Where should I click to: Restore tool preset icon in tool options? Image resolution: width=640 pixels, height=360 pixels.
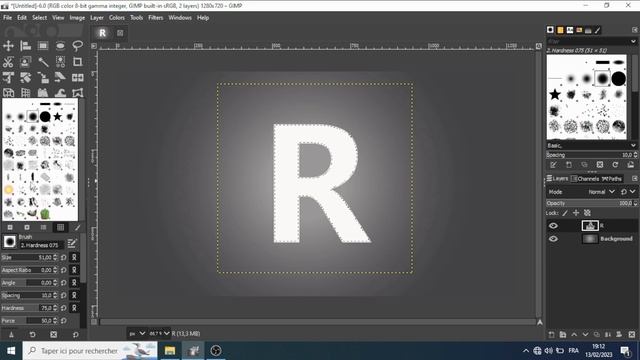click(x=33, y=335)
